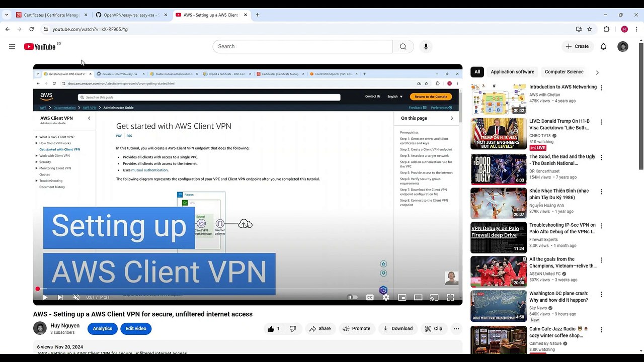Select the All filter chip
Viewport: 644px width, 362px height.
(x=477, y=72)
